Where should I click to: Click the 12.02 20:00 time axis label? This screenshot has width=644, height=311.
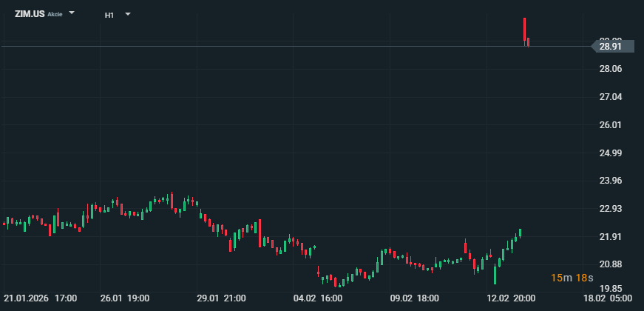[512, 298]
